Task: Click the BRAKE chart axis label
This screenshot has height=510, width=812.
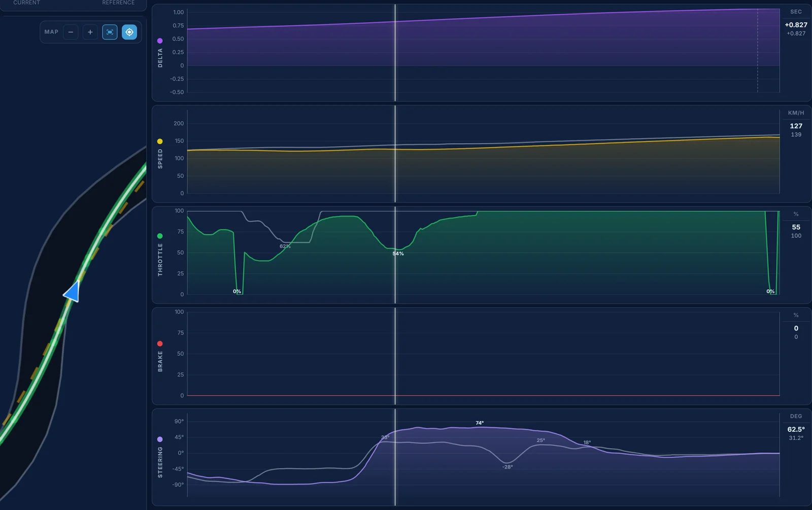Action: point(160,361)
